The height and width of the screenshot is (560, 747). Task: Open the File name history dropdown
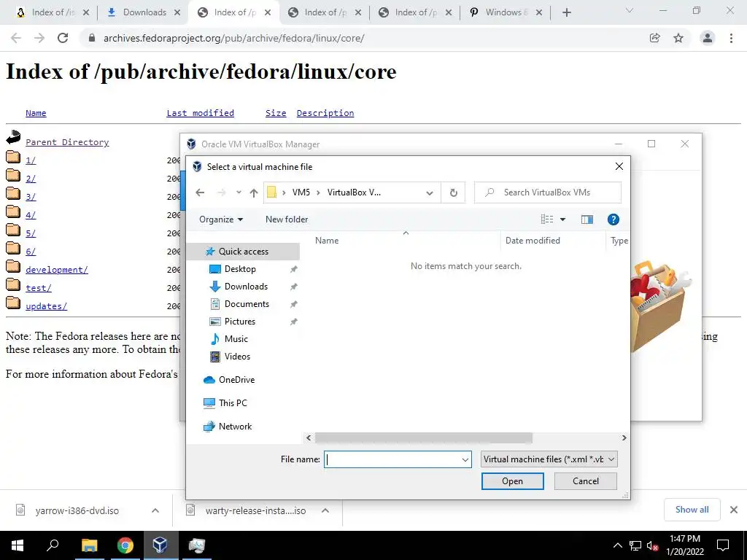[465, 459]
